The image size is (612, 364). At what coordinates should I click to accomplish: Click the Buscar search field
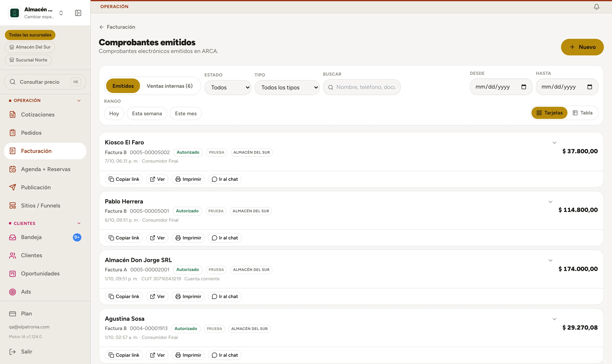pyautogui.click(x=362, y=87)
